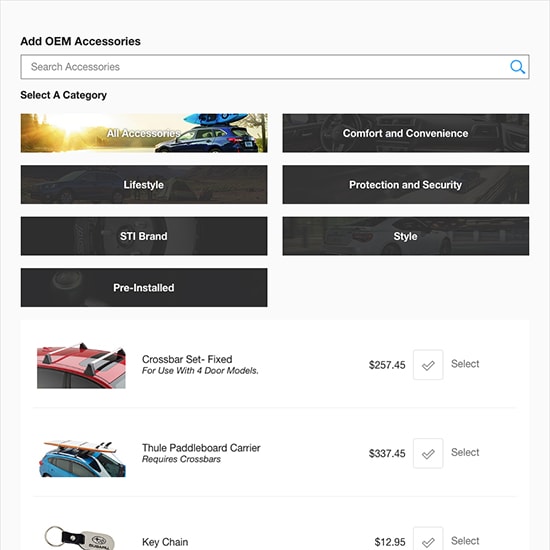Select the STI Brand category

tap(144, 236)
